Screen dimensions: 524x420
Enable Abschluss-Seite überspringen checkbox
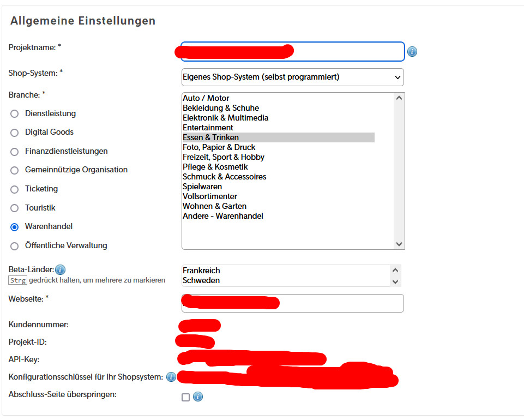pyautogui.click(x=185, y=397)
